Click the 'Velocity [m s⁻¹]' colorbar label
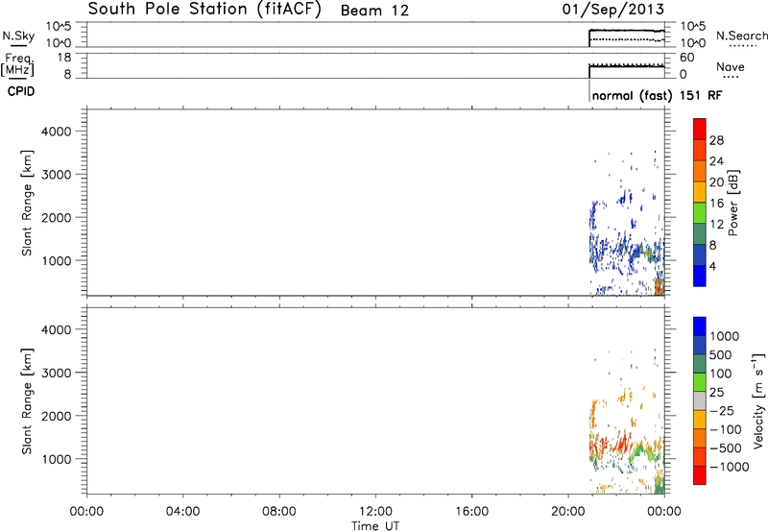The image size is (768, 532). tap(758, 400)
